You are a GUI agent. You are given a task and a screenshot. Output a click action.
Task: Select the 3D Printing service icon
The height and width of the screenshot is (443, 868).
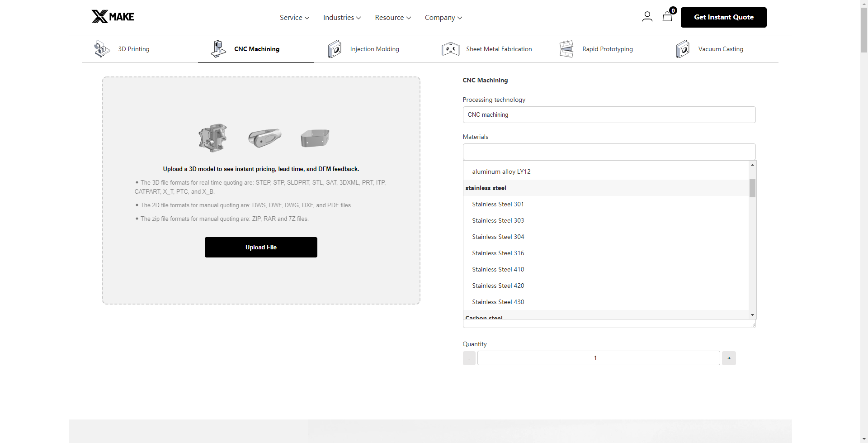click(x=102, y=49)
